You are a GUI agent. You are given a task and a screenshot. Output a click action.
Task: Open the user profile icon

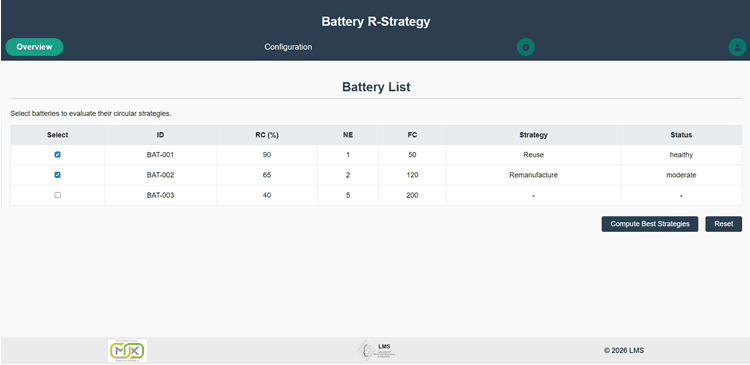pyautogui.click(x=737, y=47)
